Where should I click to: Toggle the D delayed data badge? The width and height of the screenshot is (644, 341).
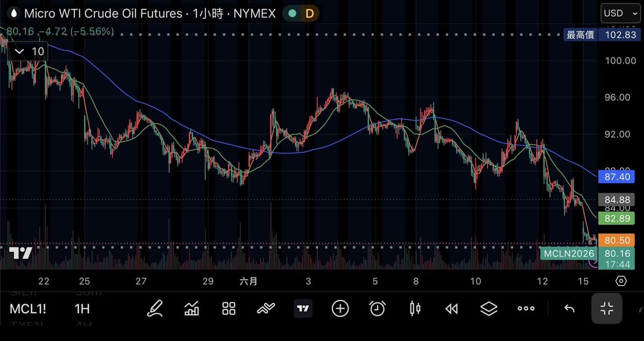pyautogui.click(x=309, y=14)
